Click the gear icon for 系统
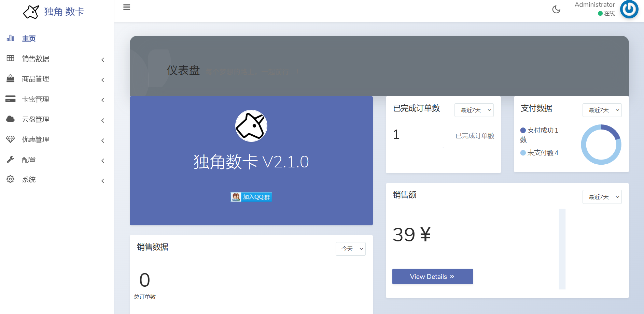644x314 pixels. 11,179
